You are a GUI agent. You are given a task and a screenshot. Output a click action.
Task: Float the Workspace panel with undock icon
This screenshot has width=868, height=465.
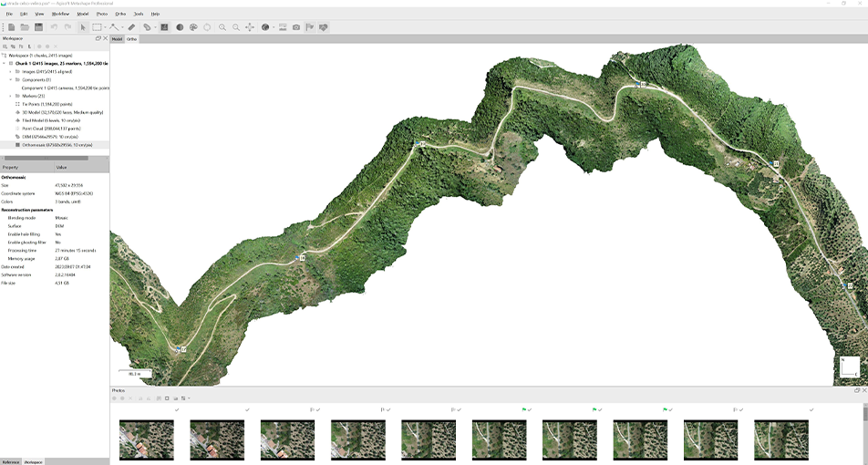(x=98, y=38)
